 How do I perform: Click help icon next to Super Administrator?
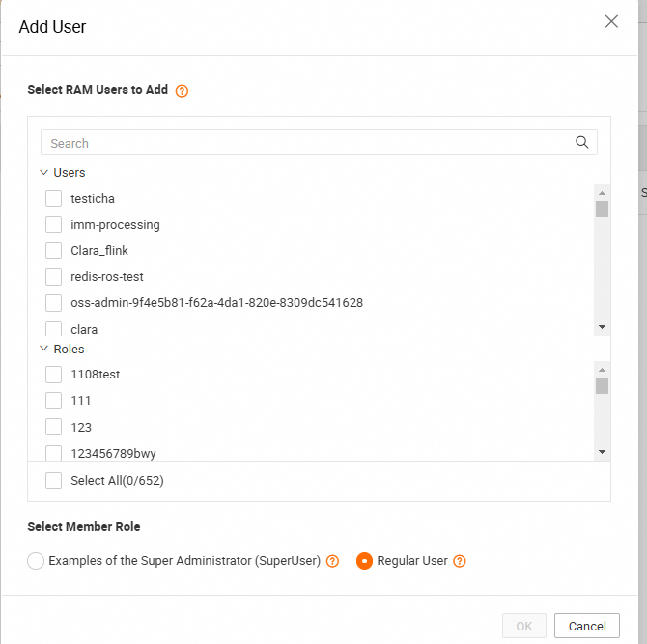[332, 561]
